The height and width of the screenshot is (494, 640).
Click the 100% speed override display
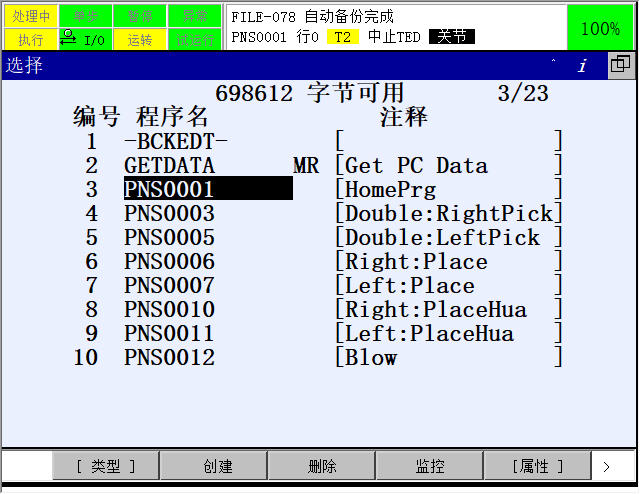[600, 28]
